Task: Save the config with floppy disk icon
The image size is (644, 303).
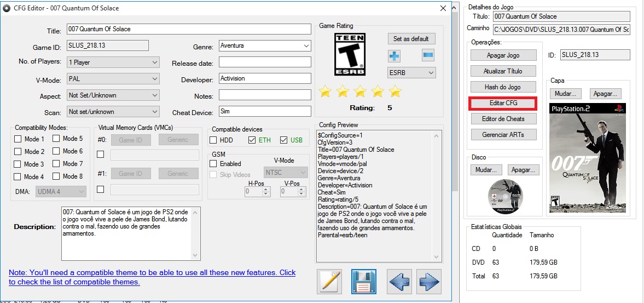Action: tap(364, 282)
